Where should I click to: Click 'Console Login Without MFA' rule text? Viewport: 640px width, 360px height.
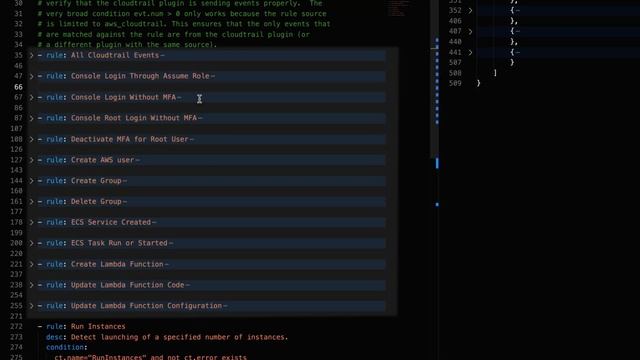point(123,97)
